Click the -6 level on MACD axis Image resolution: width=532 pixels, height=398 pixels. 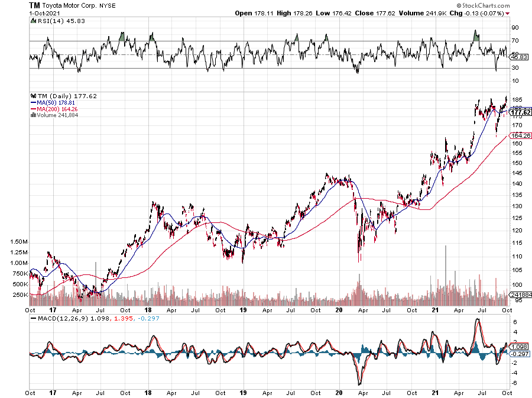click(x=514, y=383)
